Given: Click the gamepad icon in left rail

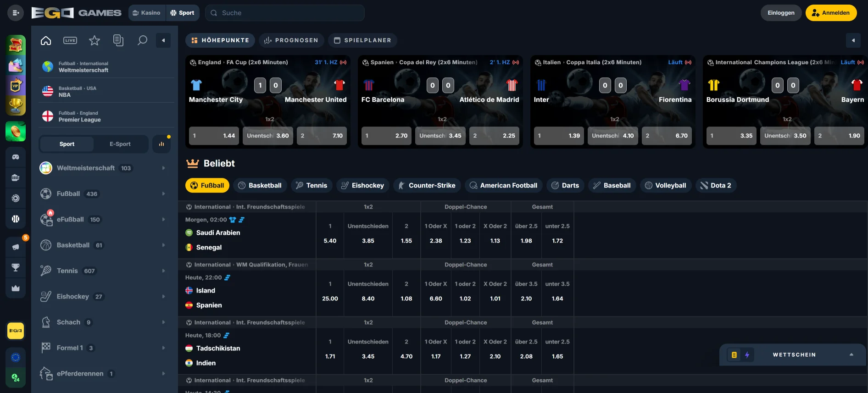Looking at the screenshot, I should [x=16, y=157].
